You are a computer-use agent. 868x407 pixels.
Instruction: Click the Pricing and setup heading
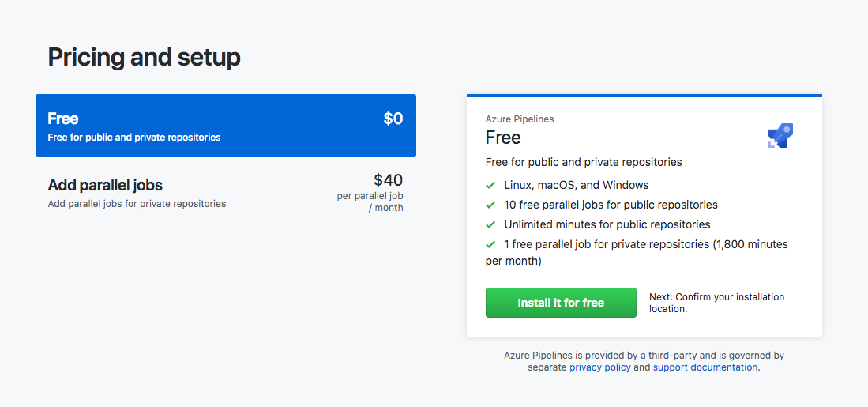pos(145,58)
